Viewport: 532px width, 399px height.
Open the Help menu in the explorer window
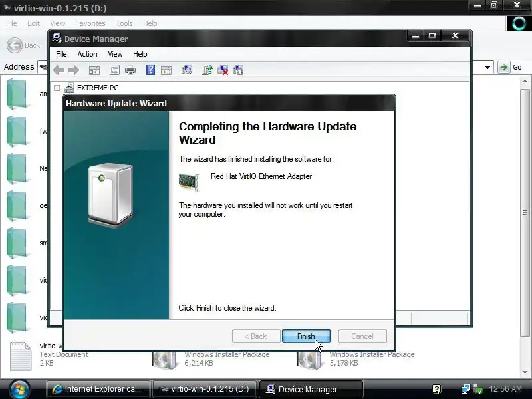click(150, 23)
